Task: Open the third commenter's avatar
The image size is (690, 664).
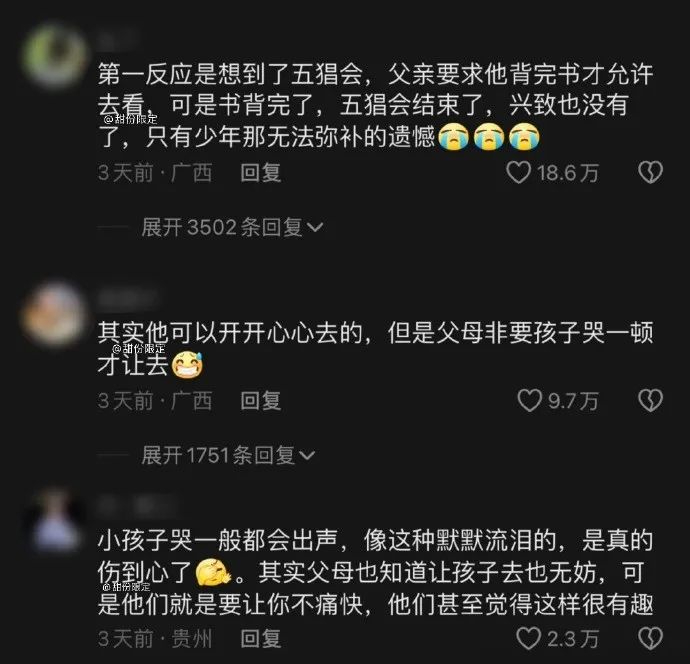Action: 54,521
